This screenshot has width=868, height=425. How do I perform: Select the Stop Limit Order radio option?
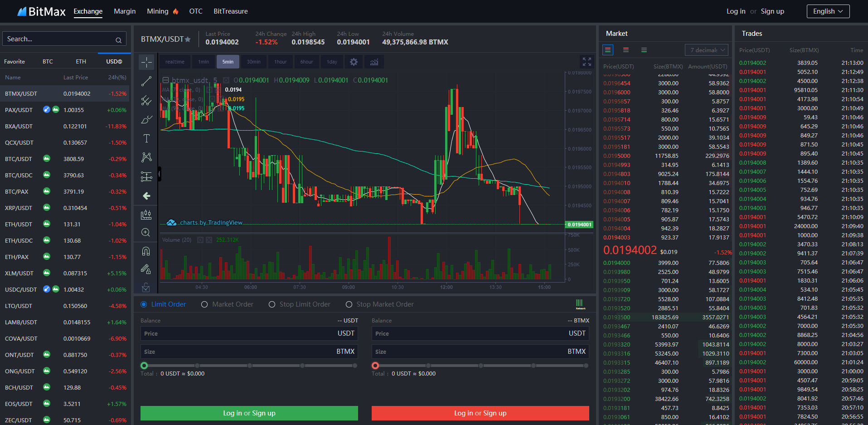click(x=272, y=304)
